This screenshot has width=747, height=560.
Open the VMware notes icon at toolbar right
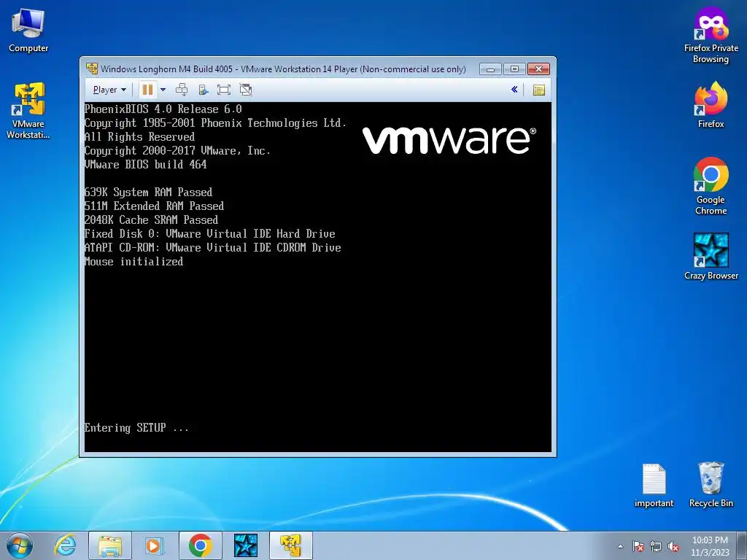click(x=539, y=90)
